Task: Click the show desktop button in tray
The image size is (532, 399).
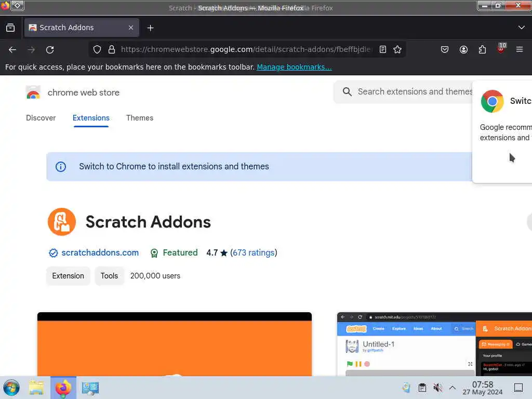Action: point(518,388)
